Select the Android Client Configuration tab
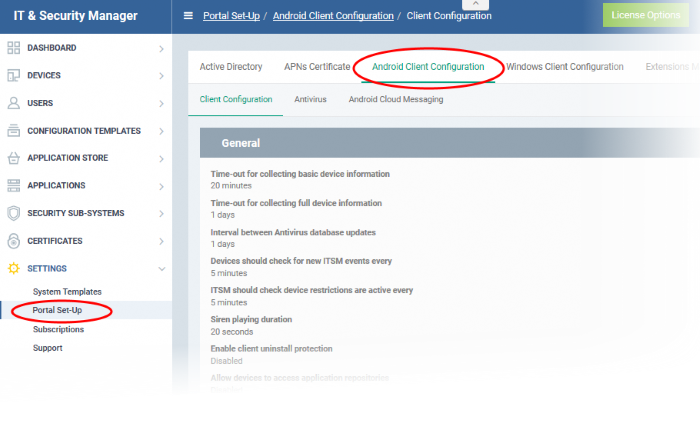 428,67
